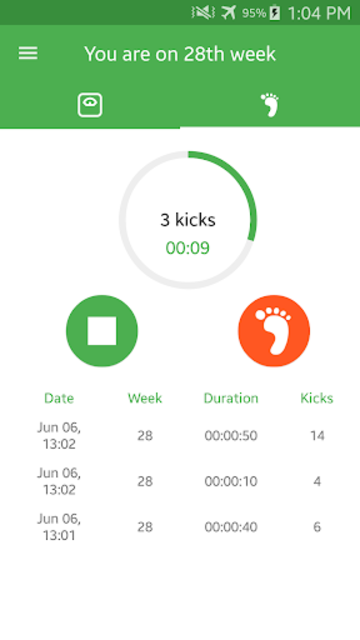Click the 00:00:50 duration cell
This screenshot has height=640, width=360.
[231, 436]
